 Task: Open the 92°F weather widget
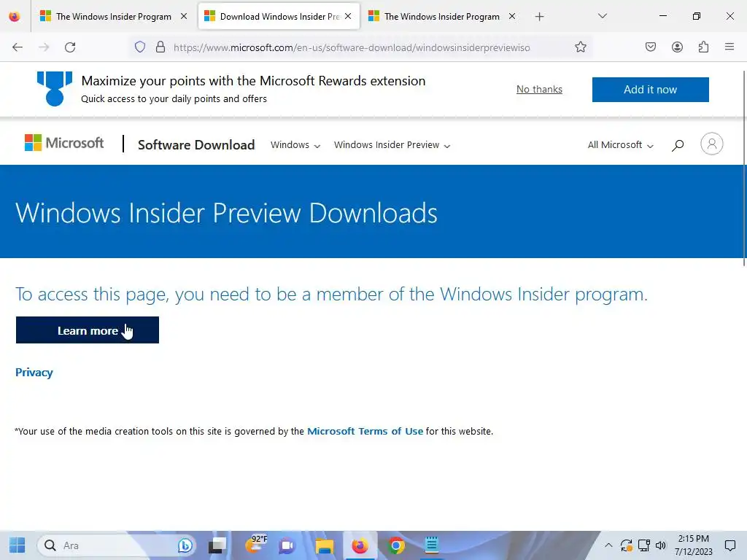click(x=256, y=545)
